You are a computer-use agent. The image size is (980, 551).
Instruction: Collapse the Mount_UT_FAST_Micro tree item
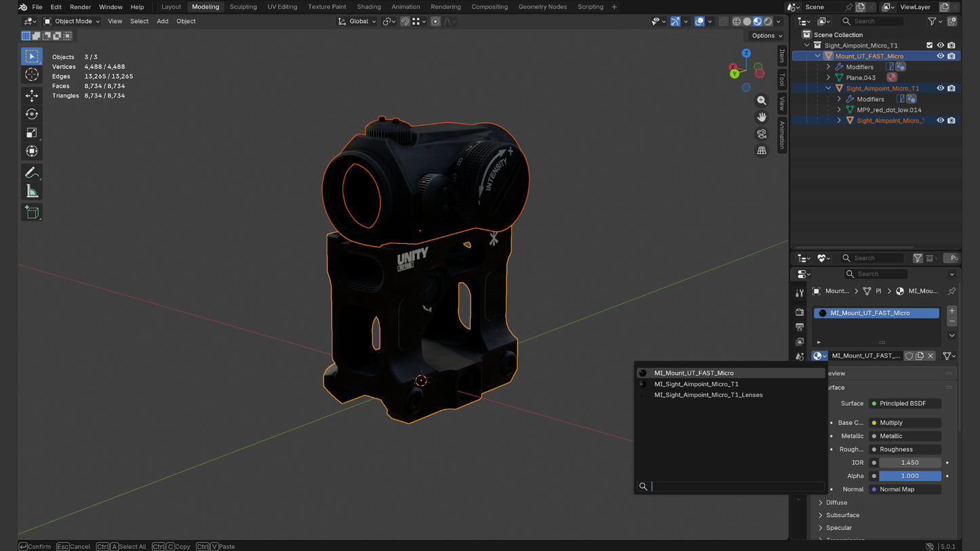tap(817, 56)
